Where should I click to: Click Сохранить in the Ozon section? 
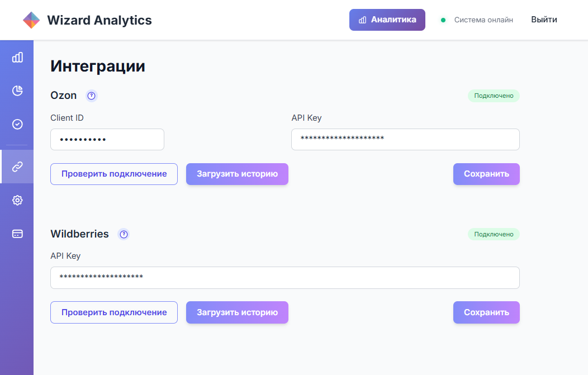(486, 174)
